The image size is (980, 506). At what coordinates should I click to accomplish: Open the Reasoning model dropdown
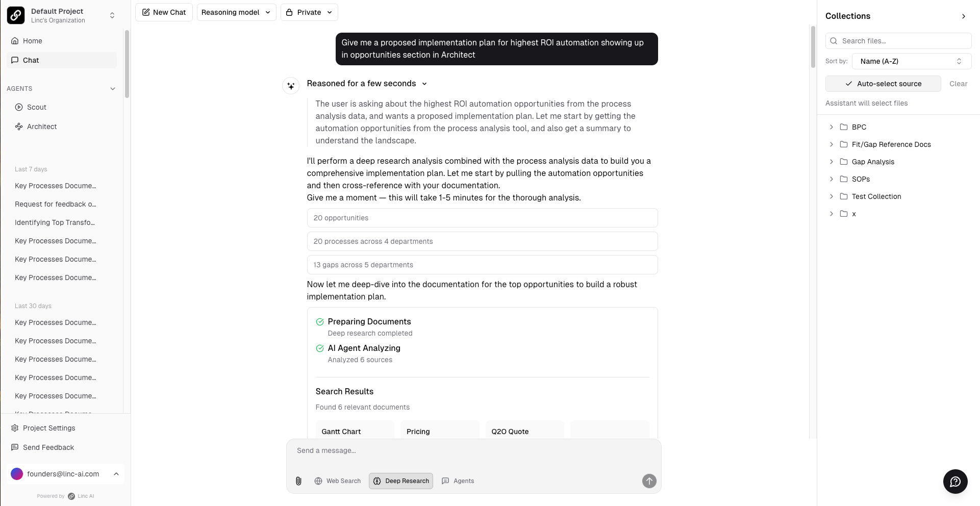[x=236, y=12]
